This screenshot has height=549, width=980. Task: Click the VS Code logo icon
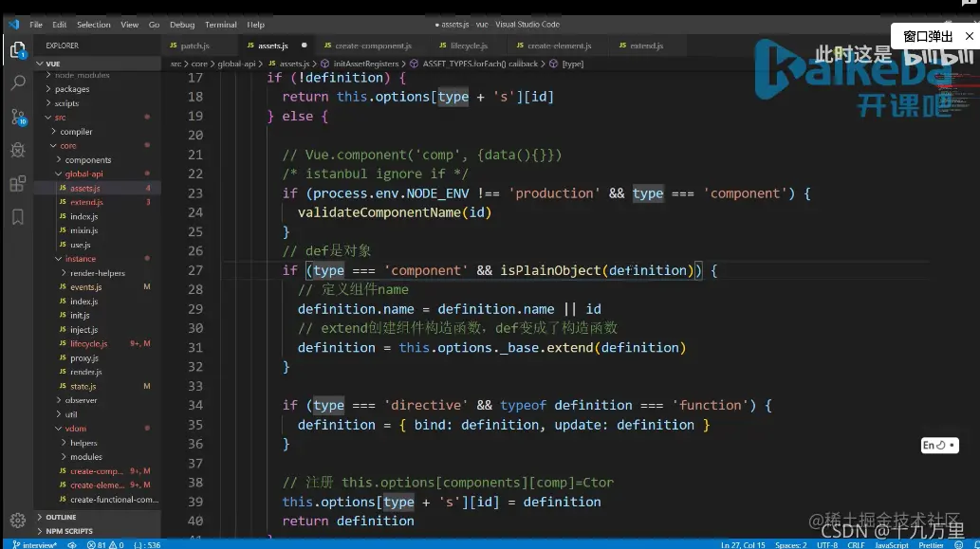(13, 25)
